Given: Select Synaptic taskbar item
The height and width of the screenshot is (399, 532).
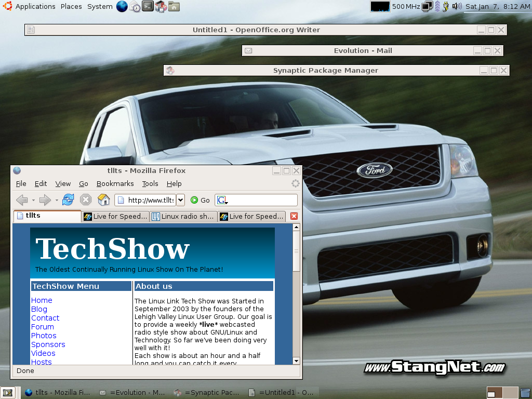Looking at the screenshot, I should pos(206,393).
